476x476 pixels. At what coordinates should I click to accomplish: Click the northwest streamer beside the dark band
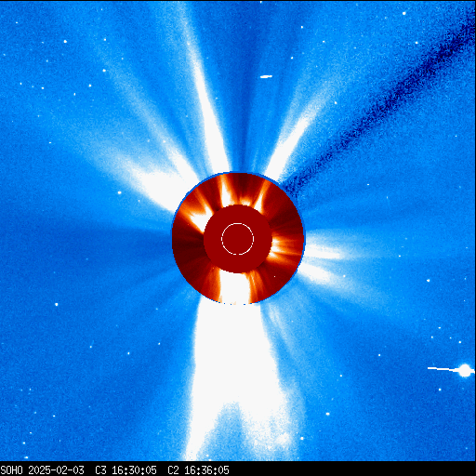[x=295, y=133]
